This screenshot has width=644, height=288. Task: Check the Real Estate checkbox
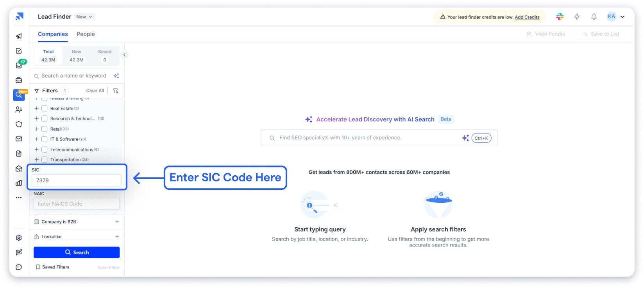[45, 108]
